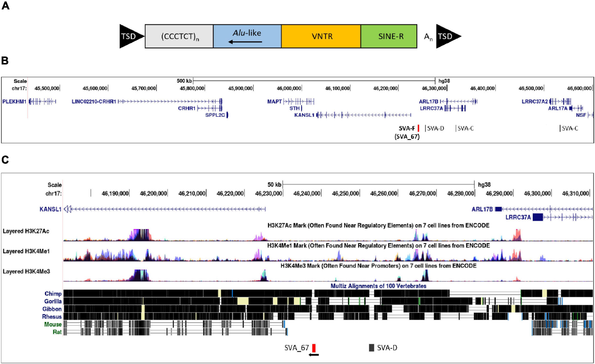The image size is (595, 364).
Task: Click the blue Alu-like domain box
Action: point(247,36)
